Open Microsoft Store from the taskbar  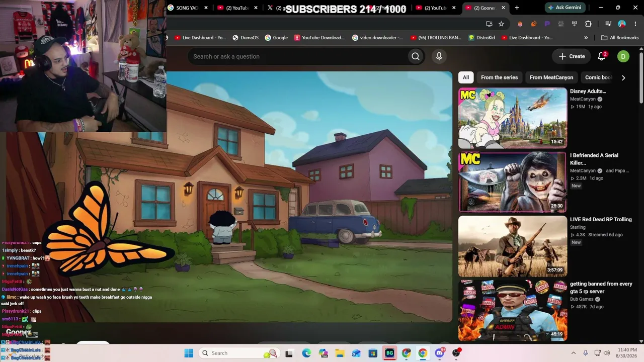click(x=373, y=353)
